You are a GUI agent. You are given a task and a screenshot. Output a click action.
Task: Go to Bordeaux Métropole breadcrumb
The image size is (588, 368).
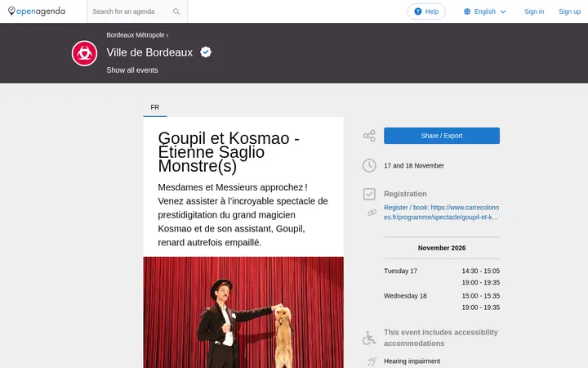pos(136,35)
